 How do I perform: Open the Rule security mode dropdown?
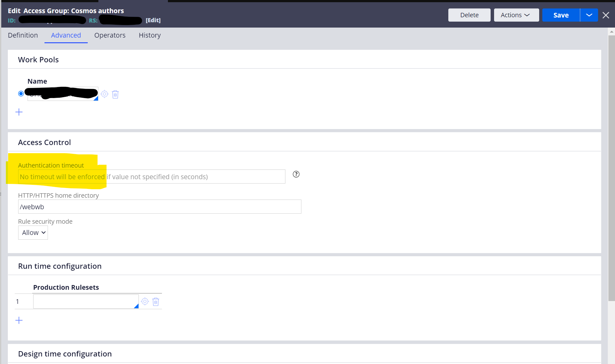tap(33, 233)
